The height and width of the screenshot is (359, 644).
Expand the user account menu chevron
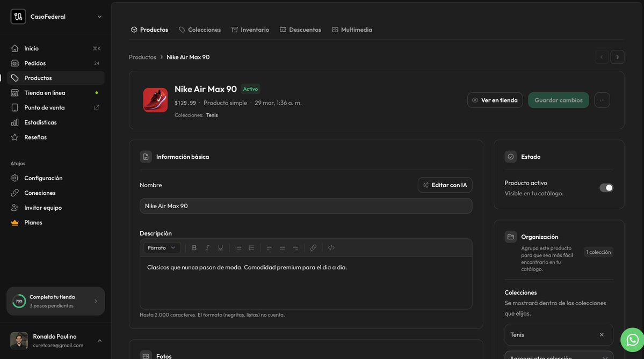coord(99,341)
